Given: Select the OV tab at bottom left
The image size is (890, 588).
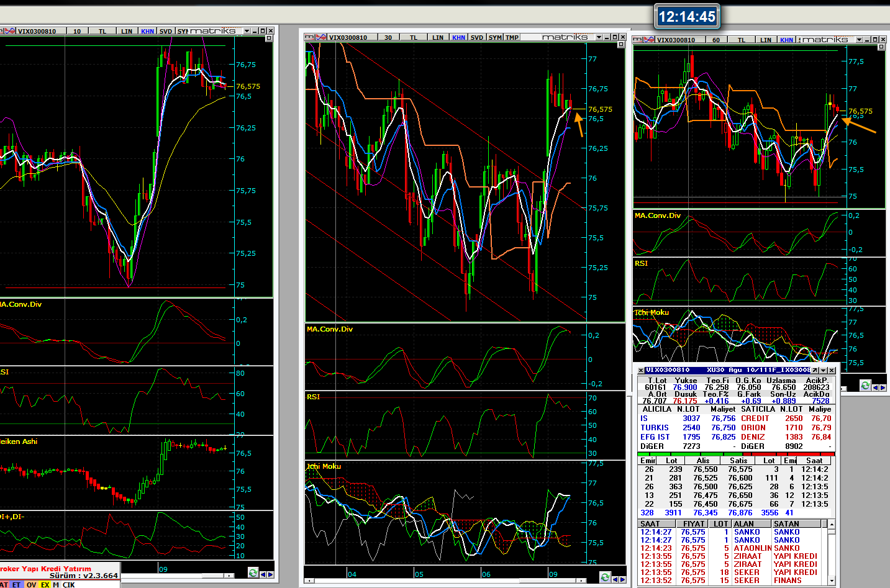Looking at the screenshot, I should click(31, 585).
